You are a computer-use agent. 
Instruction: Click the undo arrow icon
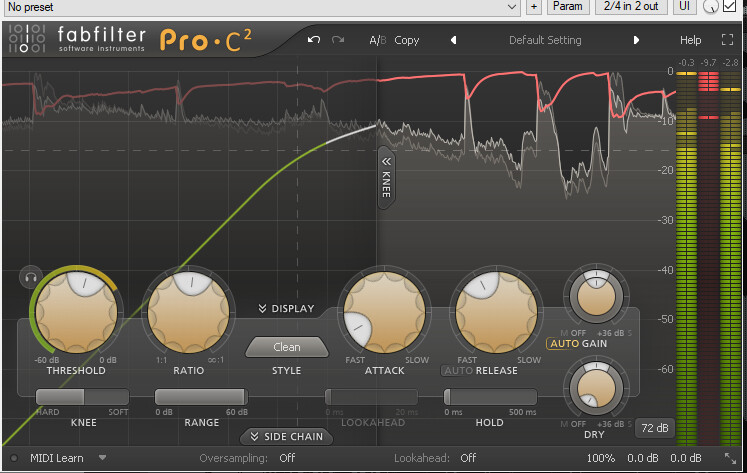(313, 40)
